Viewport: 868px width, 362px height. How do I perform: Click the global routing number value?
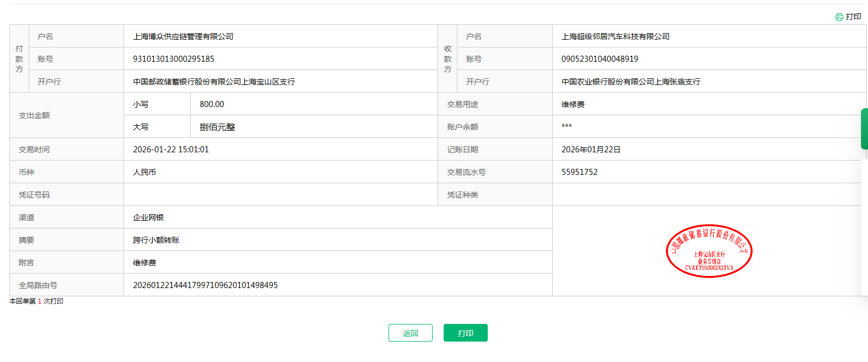205,285
